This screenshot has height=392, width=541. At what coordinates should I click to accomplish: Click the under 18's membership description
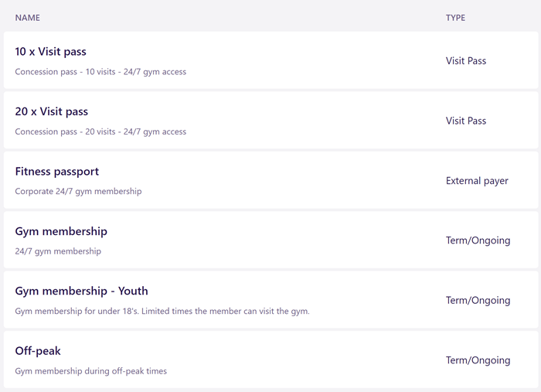pyautogui.click(x=162, y=312)
